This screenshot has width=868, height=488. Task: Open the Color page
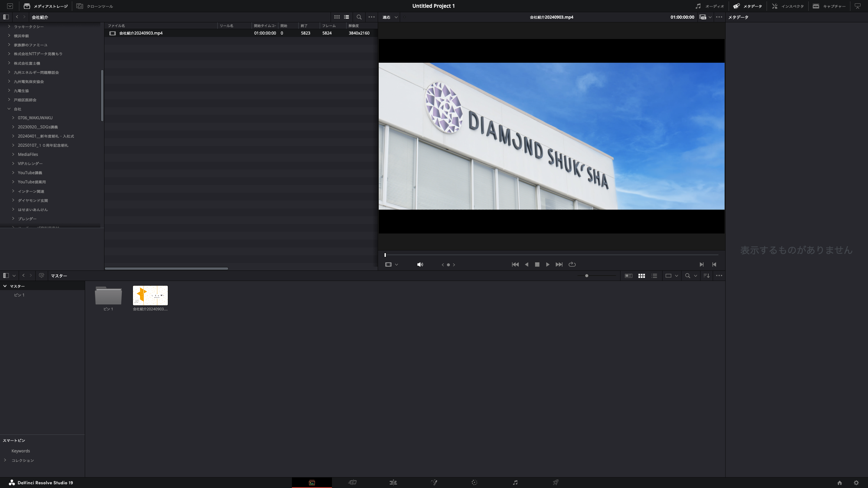474,483
